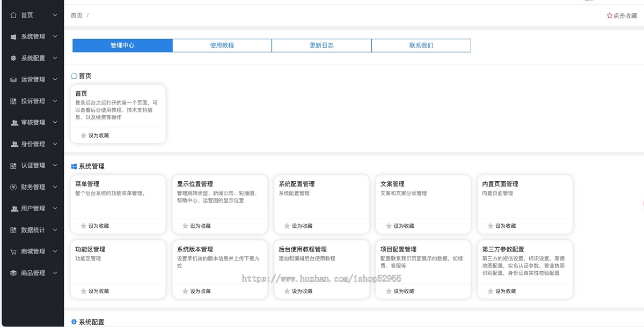
Task: Click the users icon beside 用户管理
Action: point(14,209)
